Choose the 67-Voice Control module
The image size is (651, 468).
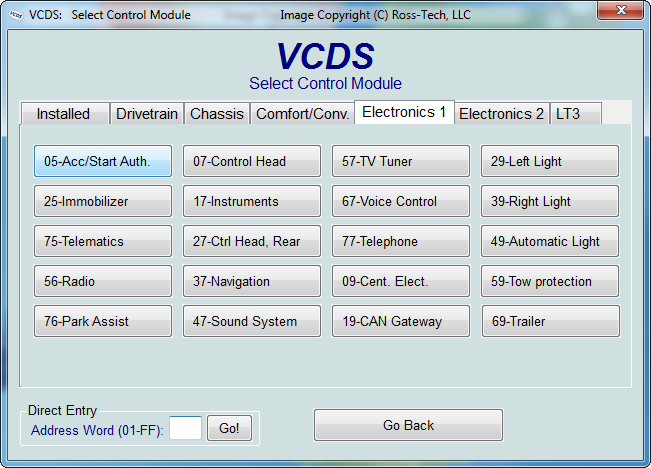[x=401, y=201]
